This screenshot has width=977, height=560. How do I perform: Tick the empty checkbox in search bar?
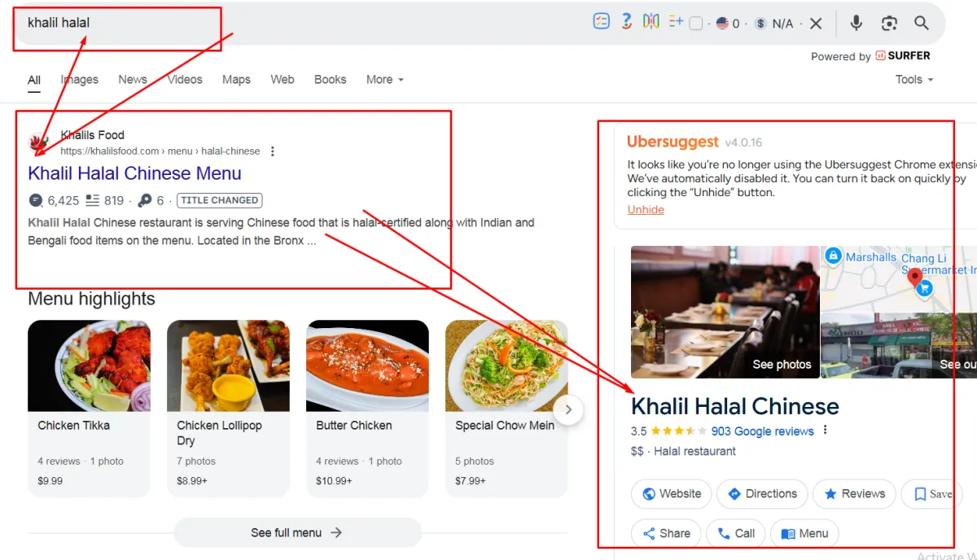pos(696,24)
